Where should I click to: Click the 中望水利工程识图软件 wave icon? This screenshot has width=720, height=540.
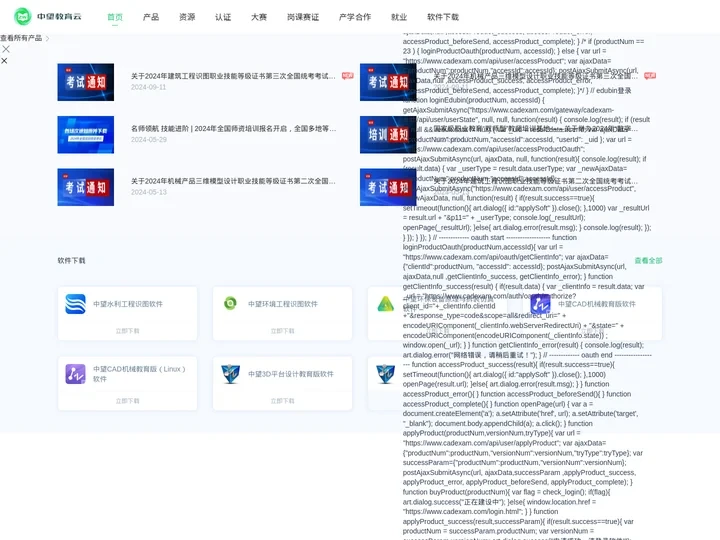75,304
